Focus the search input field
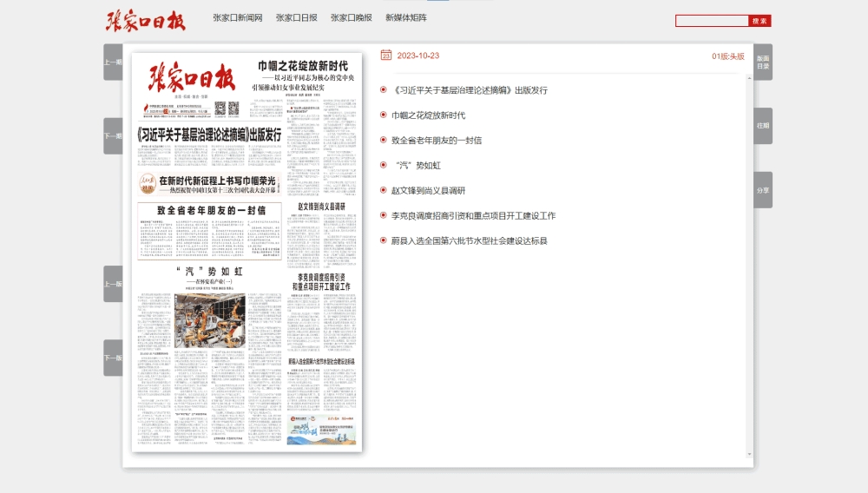The width and height of the screenshot is (868, 493). (x=712, y=21)
